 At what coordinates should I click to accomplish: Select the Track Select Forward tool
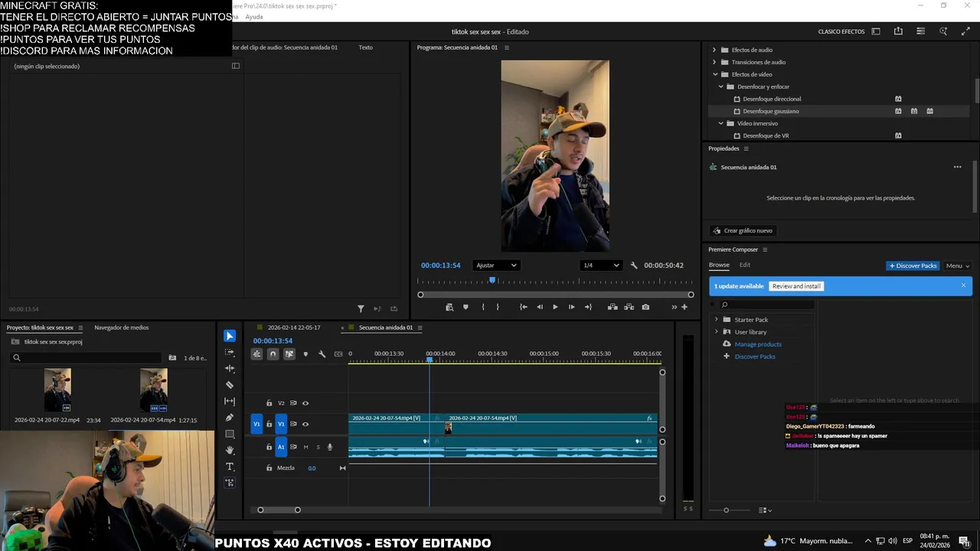[x=230, y=353]
